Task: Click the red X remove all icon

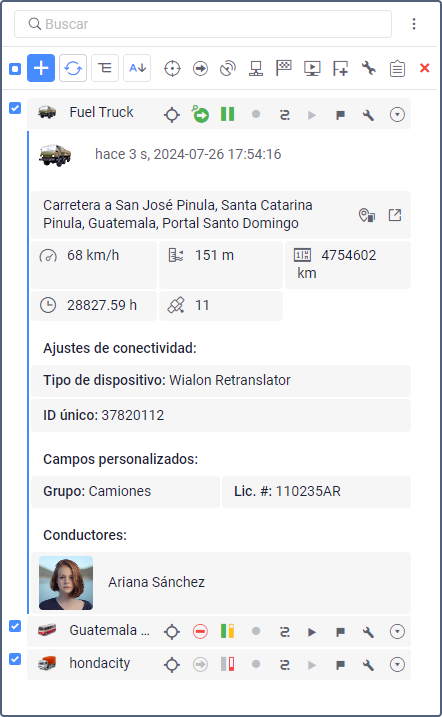Action: [x=425, y=68]
